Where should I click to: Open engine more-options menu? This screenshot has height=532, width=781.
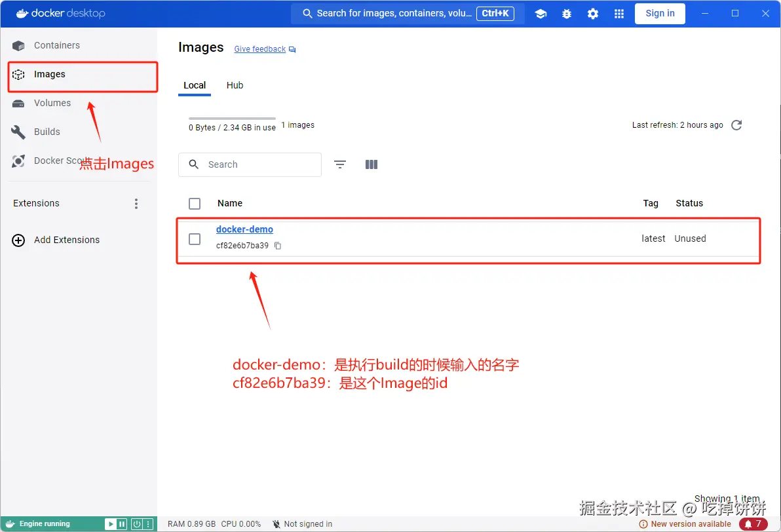pyautogui.click(x=148, y=524)
